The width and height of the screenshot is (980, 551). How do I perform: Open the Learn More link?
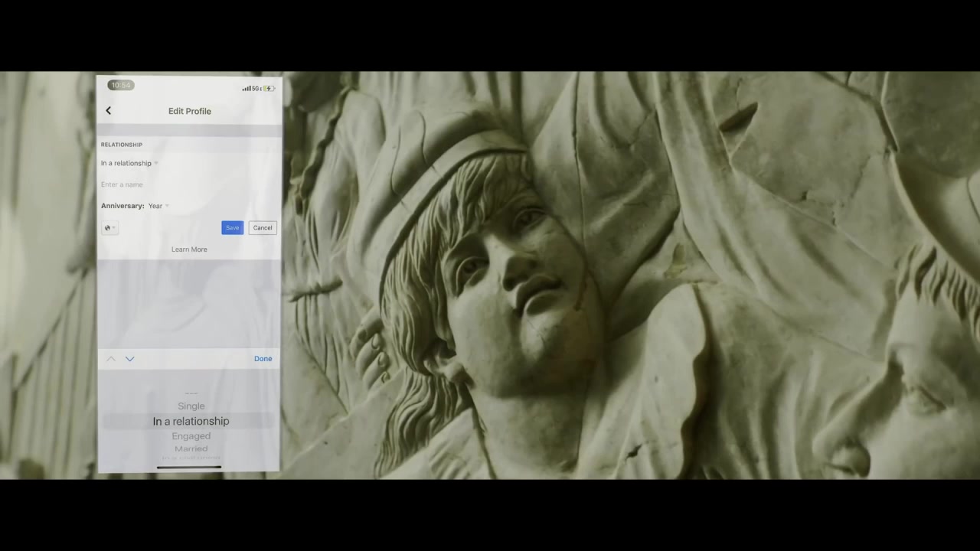[189, 249]
